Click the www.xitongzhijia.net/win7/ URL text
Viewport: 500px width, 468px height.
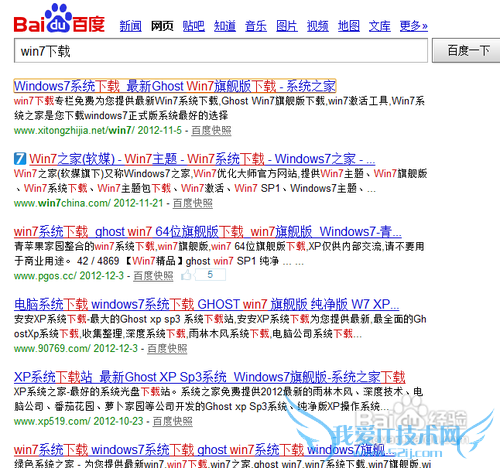tap(74, 131)
